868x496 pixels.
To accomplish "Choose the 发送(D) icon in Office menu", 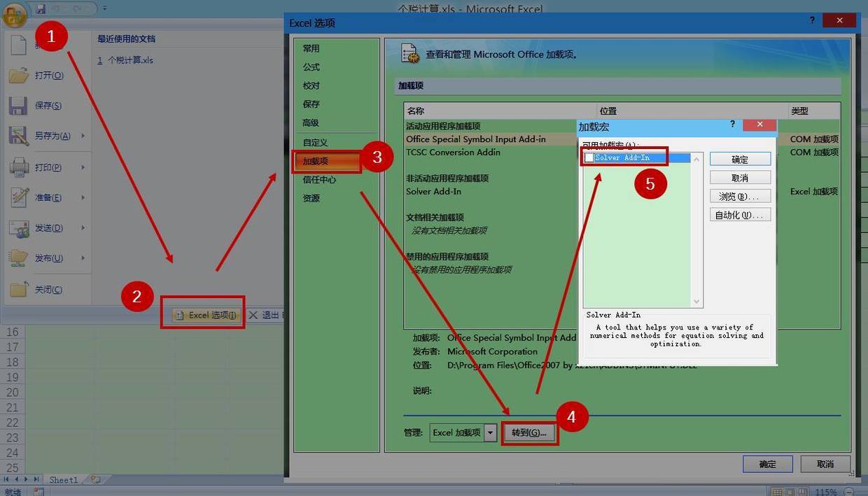I will click(18, 228).
